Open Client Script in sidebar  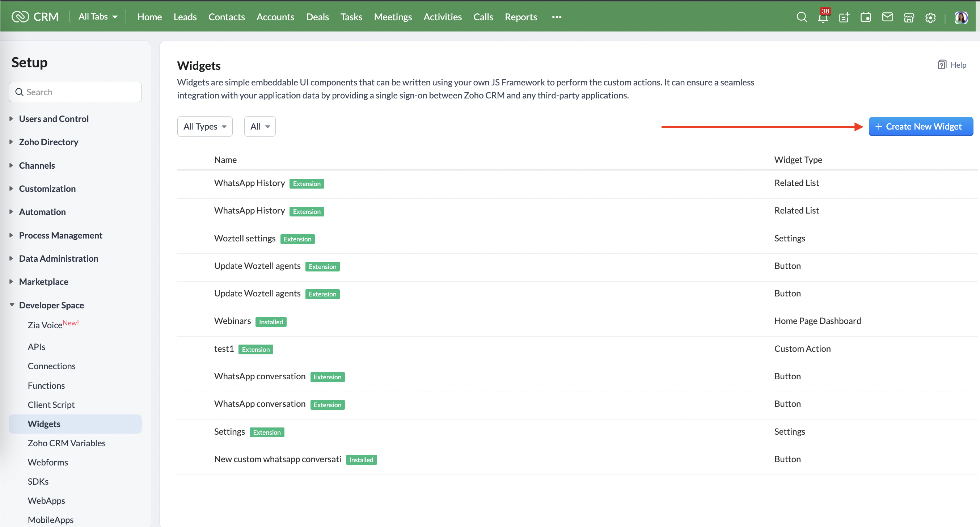tap(51, 404)
